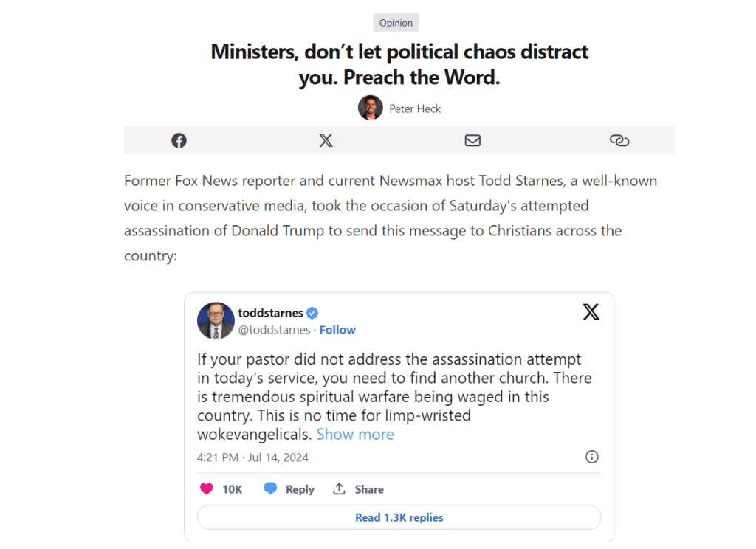Share article via email envelope icon

(x=472, y=140)
